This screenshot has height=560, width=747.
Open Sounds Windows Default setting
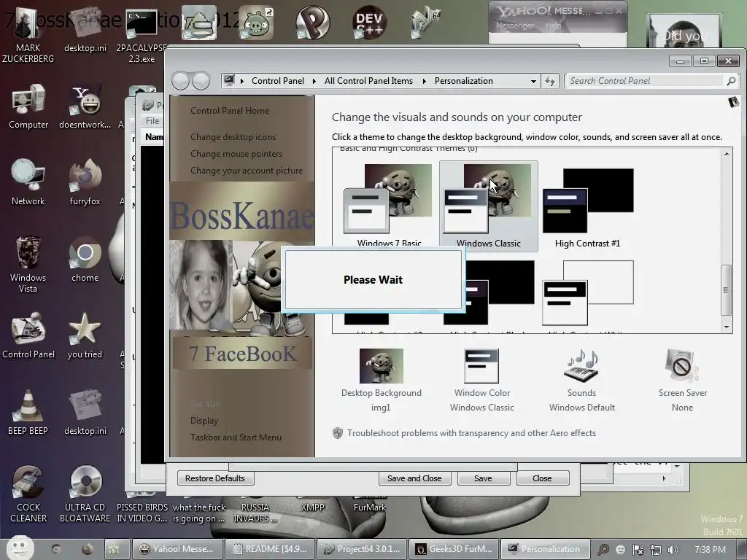click(x=581, y=380)
